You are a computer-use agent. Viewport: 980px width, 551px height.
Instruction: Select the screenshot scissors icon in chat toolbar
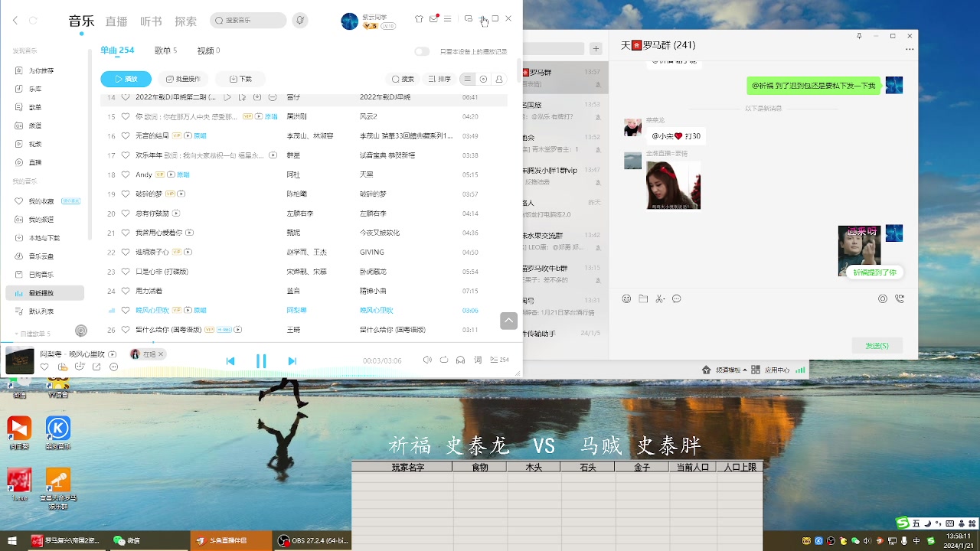(x=659, y=298)
